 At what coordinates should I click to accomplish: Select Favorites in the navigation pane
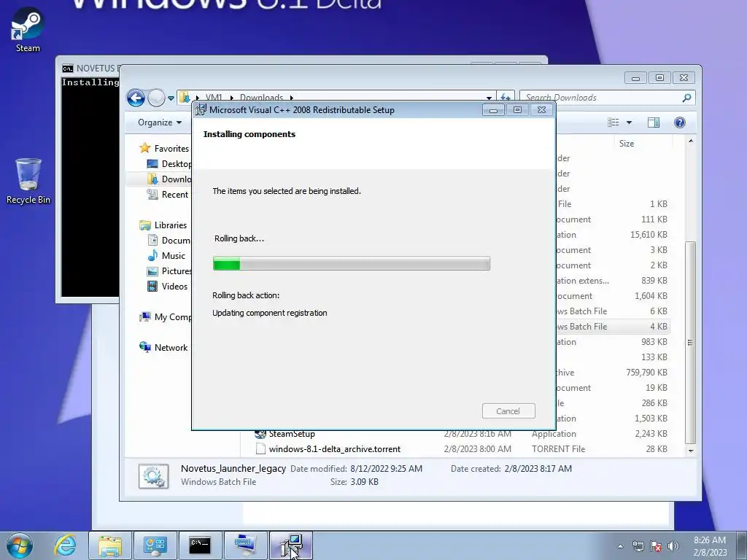(165, 149)
